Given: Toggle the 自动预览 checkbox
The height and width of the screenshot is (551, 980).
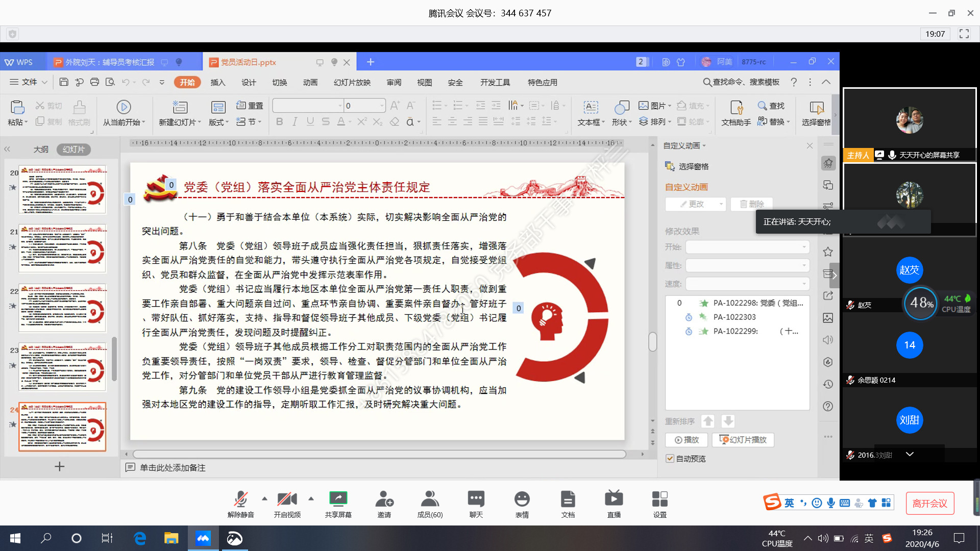Looking at the screenshot, I should click(670, 459).
